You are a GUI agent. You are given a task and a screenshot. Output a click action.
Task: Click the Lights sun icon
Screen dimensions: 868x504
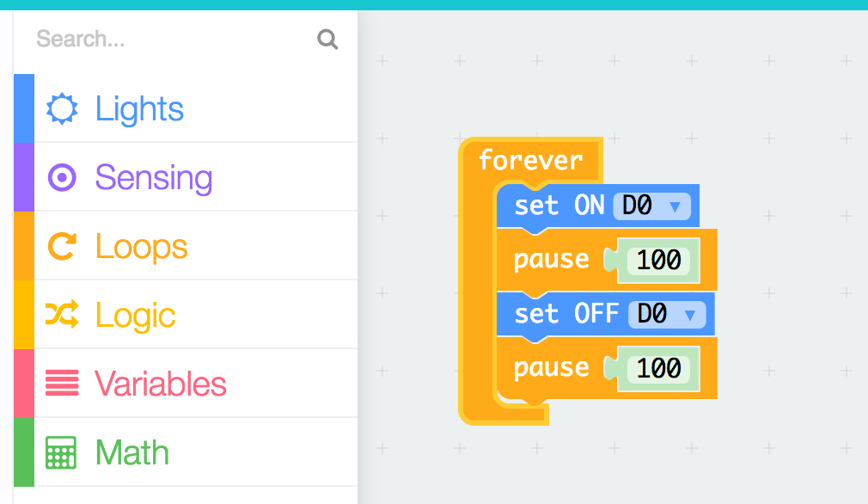tap(62, 109)
